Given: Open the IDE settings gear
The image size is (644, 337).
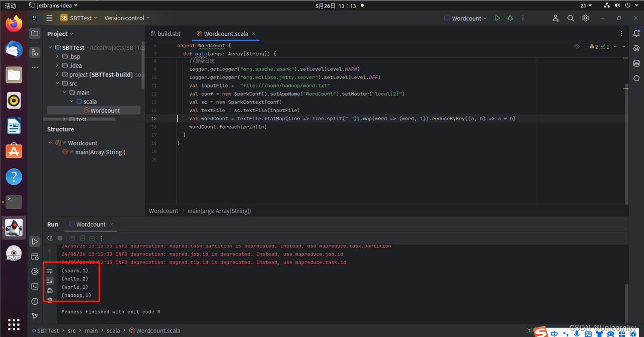Looking at the screenshot, I should [x=586, y=18].
